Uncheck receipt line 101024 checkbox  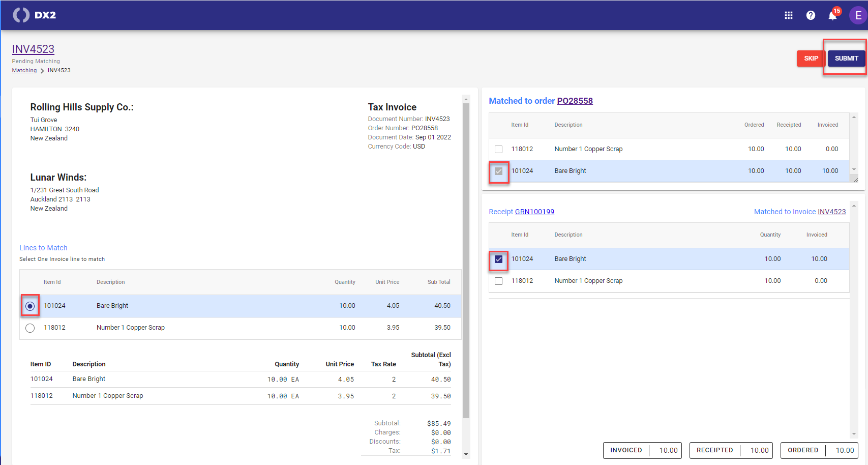498,259
